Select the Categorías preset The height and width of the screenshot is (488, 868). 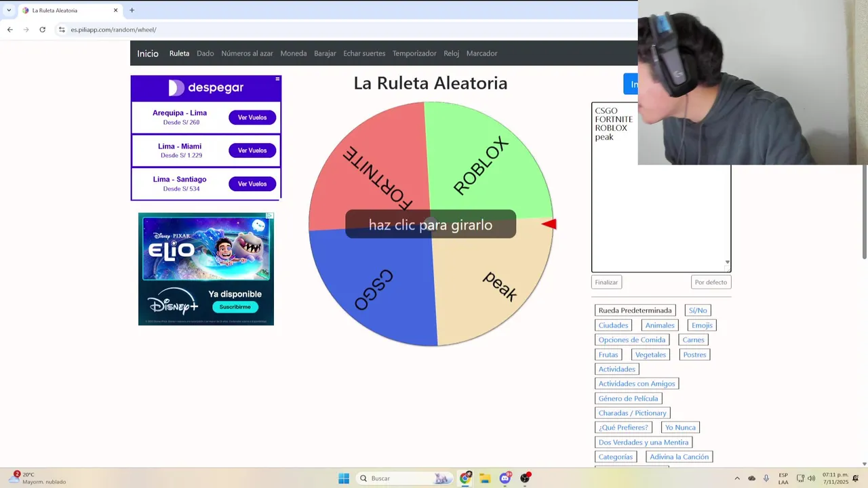pos(615,457)
